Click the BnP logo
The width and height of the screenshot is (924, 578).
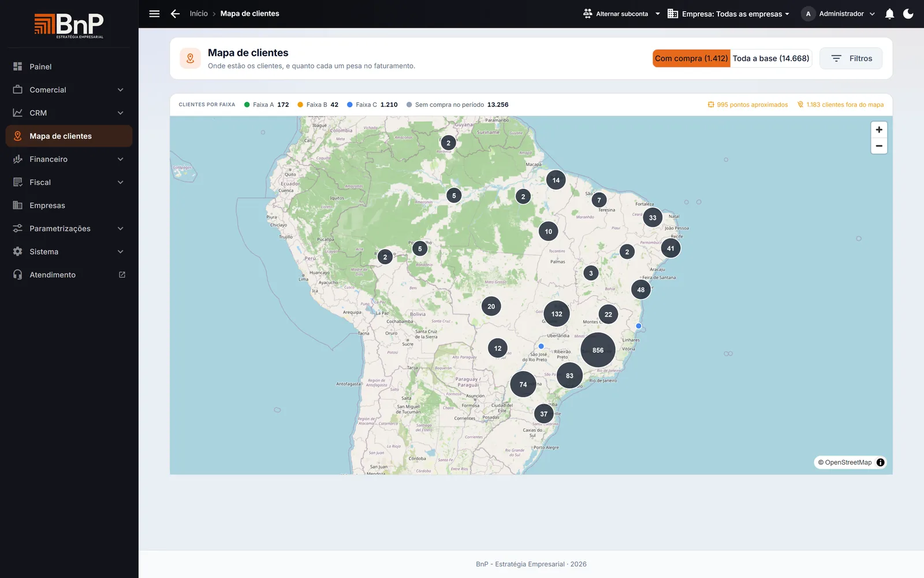click(x=69, y=25)
